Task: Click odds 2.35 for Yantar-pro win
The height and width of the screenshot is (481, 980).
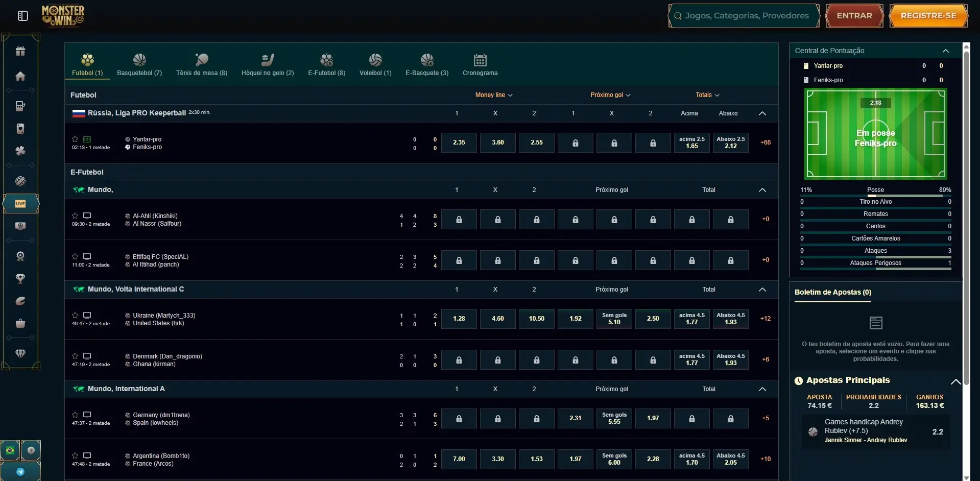Action: point(458,142)
